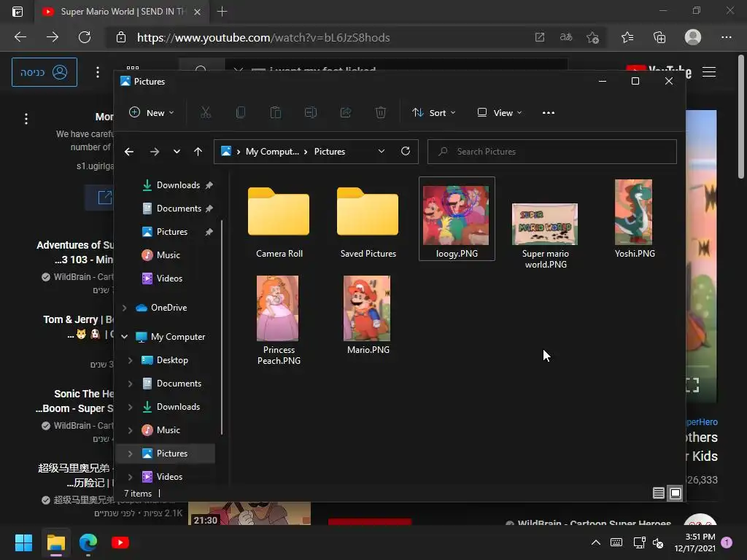The width and height of the screenshot is (747, 560).
Task: Click the Delete trash icon in Explorer
Action: pos(381,113)
